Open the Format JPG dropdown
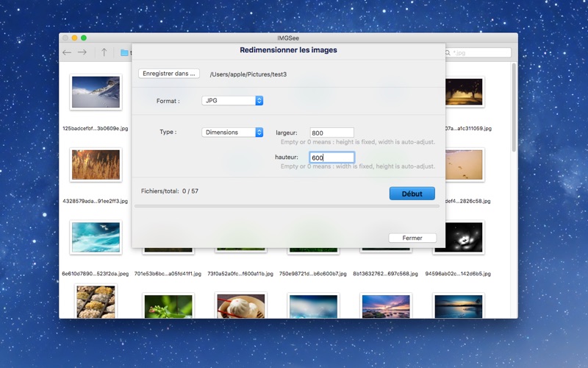Viewport: 588px width, 368px height. (x=232, y=101)
